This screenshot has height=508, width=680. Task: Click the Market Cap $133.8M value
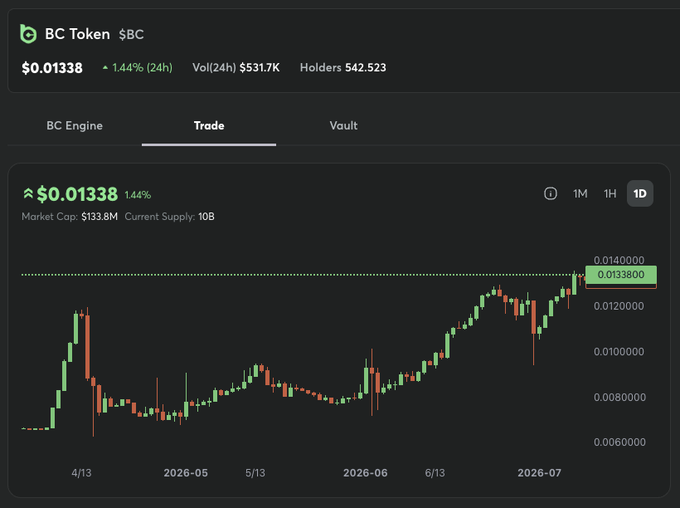tap(99, 216)
